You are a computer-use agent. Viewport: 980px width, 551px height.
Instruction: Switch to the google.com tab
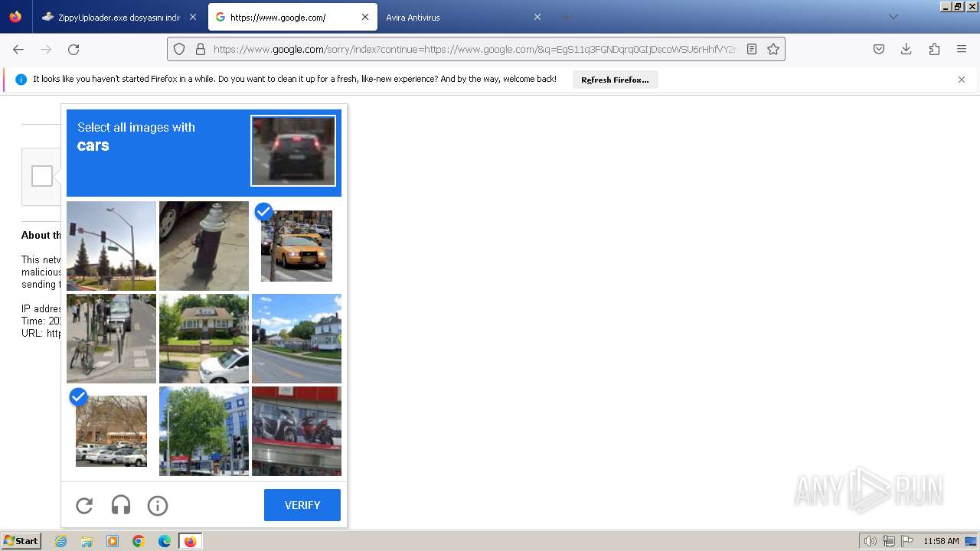click(x=292, y=17)
